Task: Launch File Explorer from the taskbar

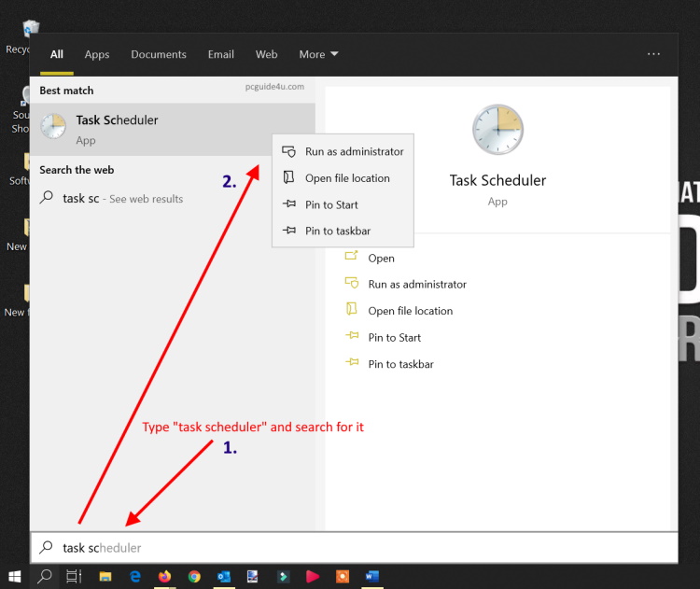Action: [x=105, y=577]
